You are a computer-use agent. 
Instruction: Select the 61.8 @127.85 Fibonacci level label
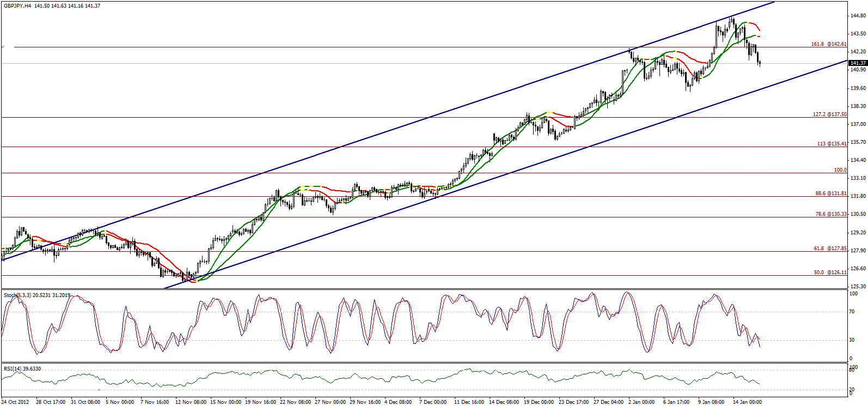pyautogui.click(x=830, y=249)
